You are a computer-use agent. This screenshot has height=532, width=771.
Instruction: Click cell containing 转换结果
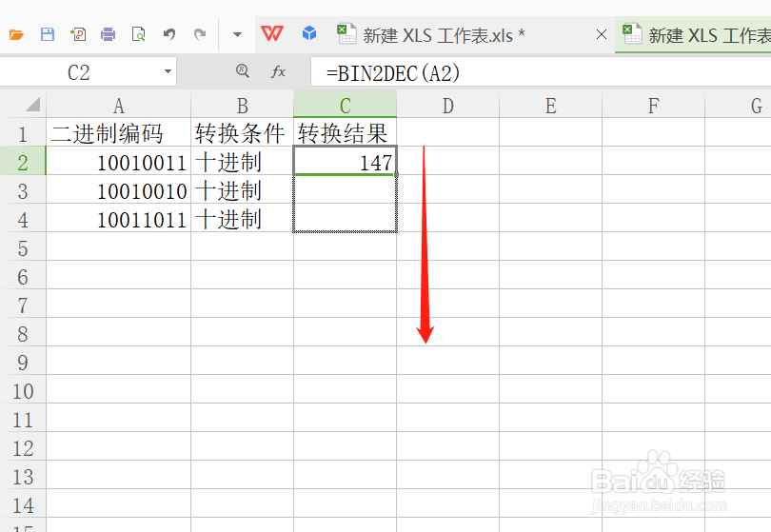coord(346,132)
